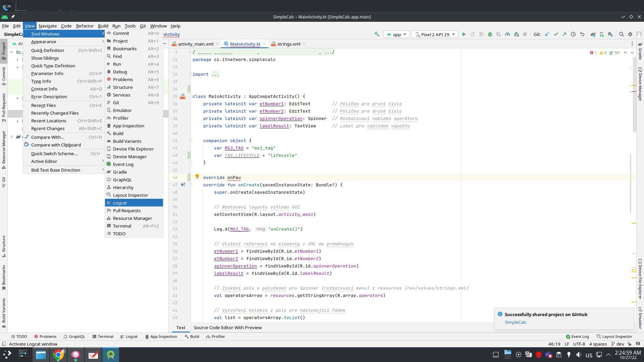The height and width of the screenshot is (362, 644).
Task: Open the SimpleCalc link in GitHub notification
Action: (515, 322)
